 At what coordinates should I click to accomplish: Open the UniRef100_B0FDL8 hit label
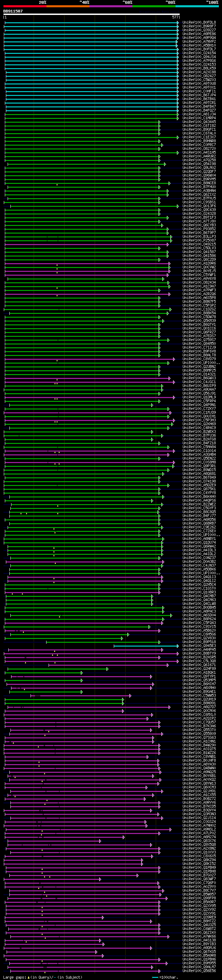point(199,23)
